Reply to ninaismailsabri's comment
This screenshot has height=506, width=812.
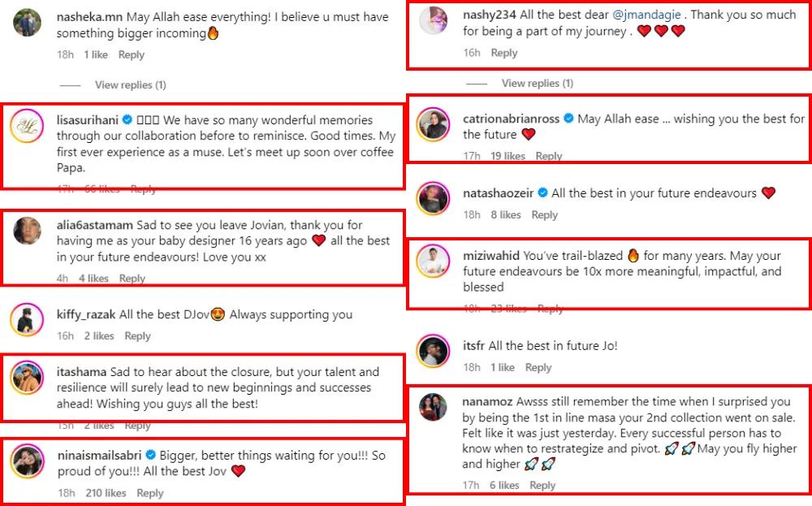tap(150, 493)
